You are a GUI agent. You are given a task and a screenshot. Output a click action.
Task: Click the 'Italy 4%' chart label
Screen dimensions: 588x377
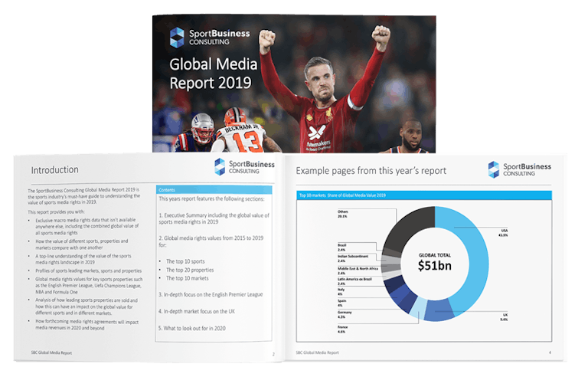(x=341, y=292)
